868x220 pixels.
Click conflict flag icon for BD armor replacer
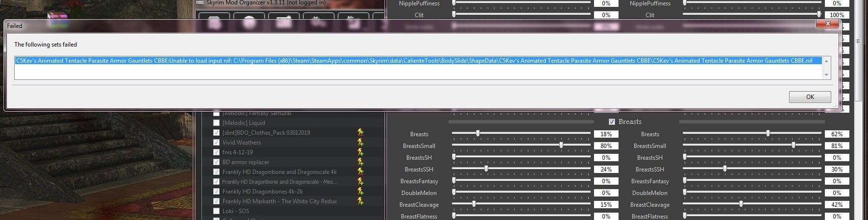[360, 162]
